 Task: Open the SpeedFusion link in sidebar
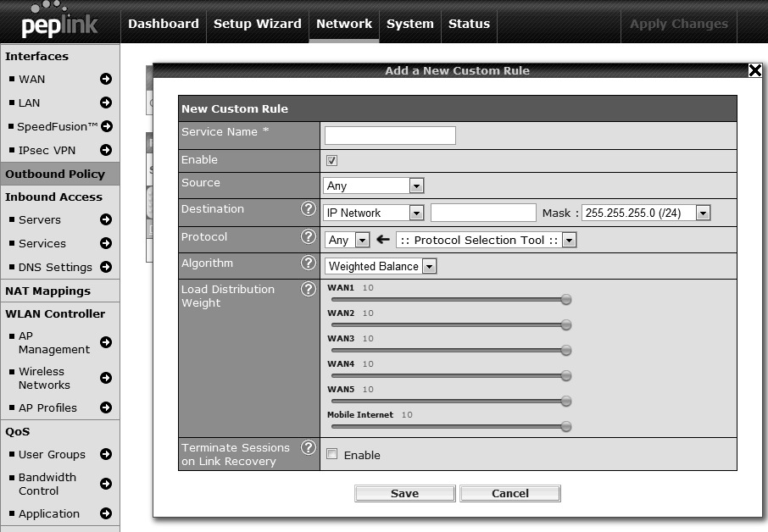point(58,127)
